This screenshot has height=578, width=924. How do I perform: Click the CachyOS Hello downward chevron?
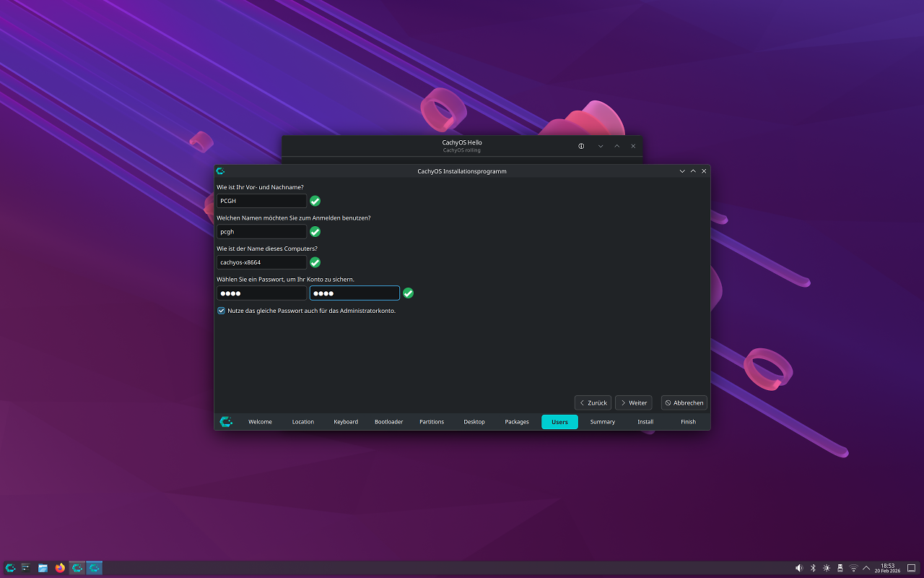pyautogui.click(x=601, y=146)
